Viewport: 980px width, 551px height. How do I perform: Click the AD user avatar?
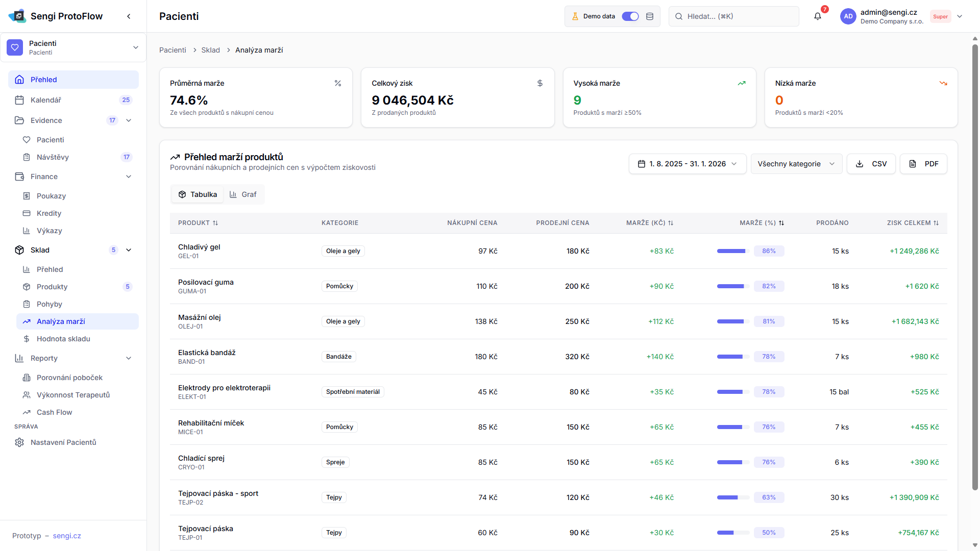pos(848,16)
